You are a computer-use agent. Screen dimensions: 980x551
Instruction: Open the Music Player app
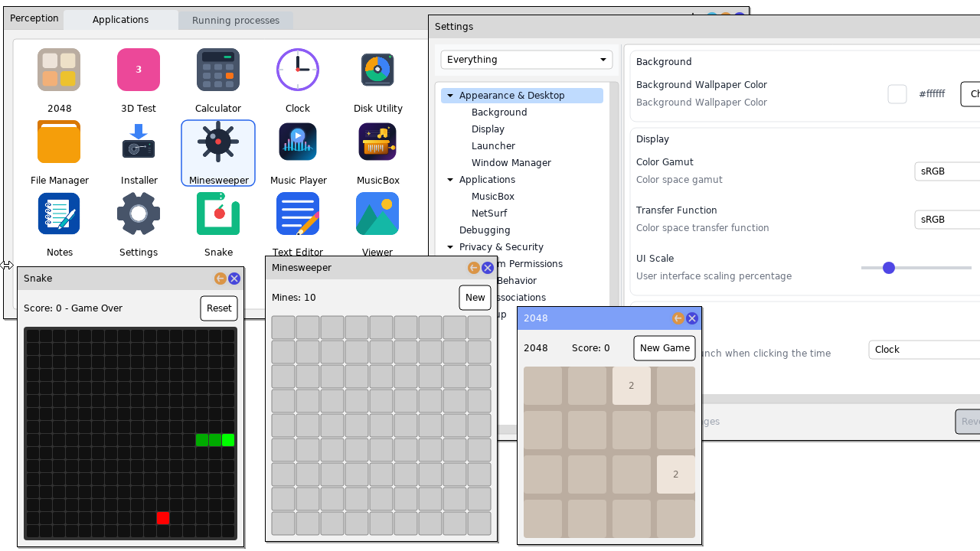pyautogui.click(x=298, y=142)
